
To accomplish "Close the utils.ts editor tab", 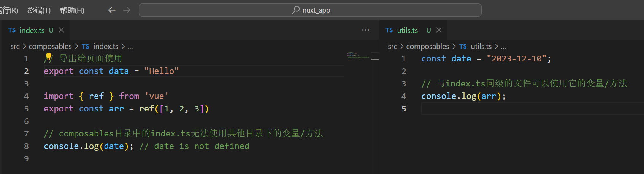I will click(x=439, y=30).
